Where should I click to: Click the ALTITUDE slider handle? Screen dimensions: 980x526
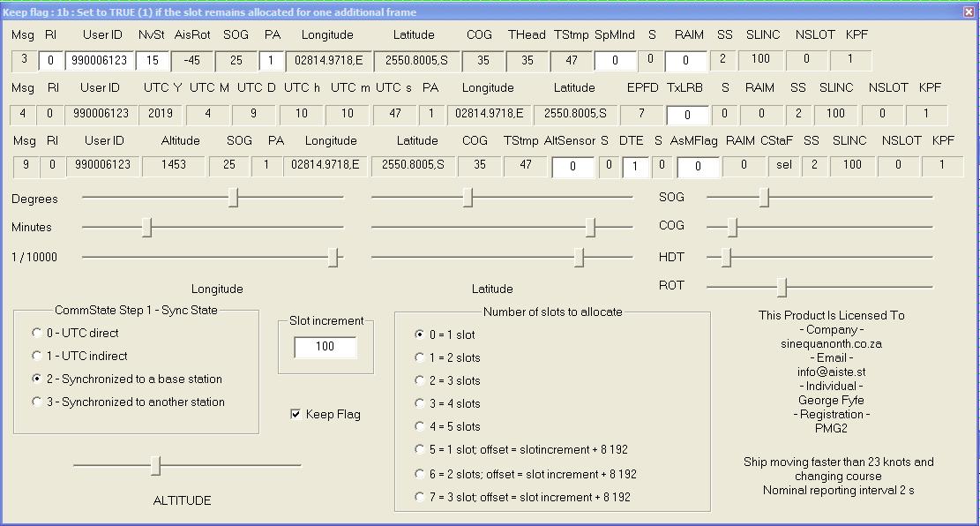[x=155, y=465]
